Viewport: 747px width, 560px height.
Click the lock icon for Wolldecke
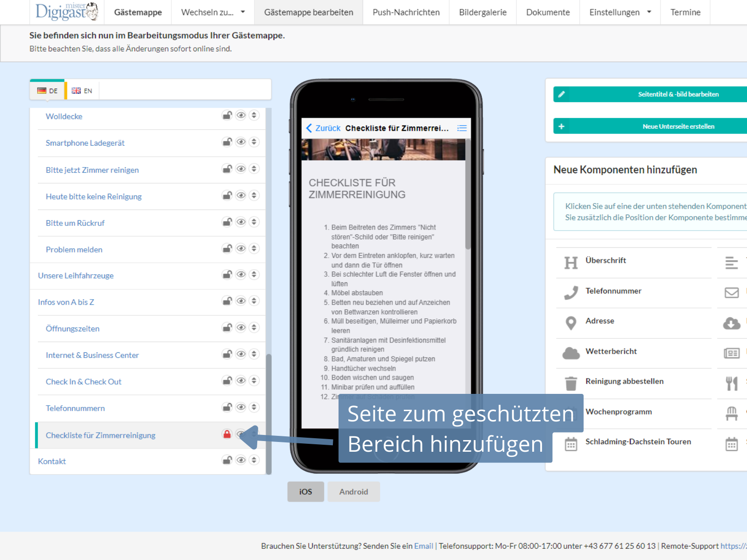(227, 115)
